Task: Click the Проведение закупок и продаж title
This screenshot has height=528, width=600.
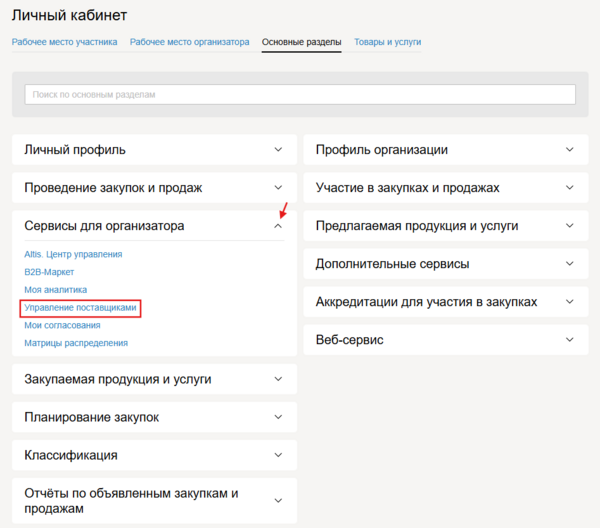Action: coord(113,187)
